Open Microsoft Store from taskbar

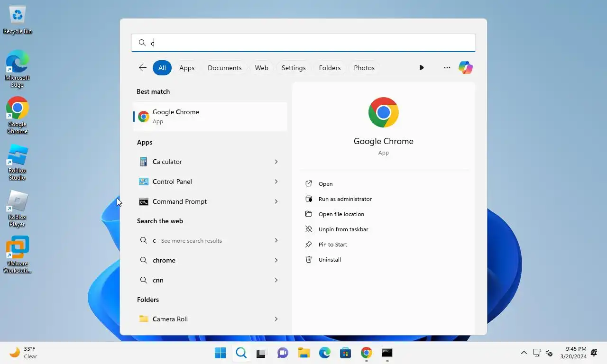(345, 353)
